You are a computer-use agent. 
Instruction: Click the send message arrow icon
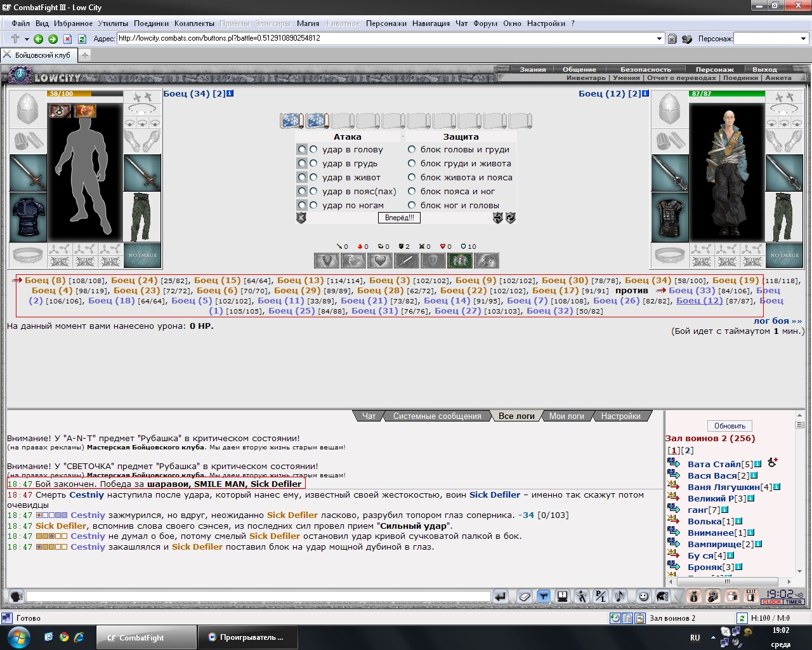[x=501, y=597]
